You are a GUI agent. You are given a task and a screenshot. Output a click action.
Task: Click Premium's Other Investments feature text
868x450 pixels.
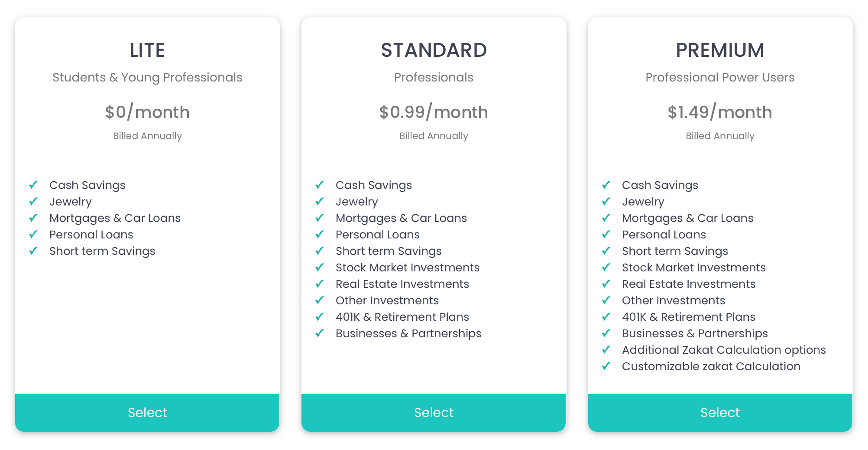[x=673, y=300]
